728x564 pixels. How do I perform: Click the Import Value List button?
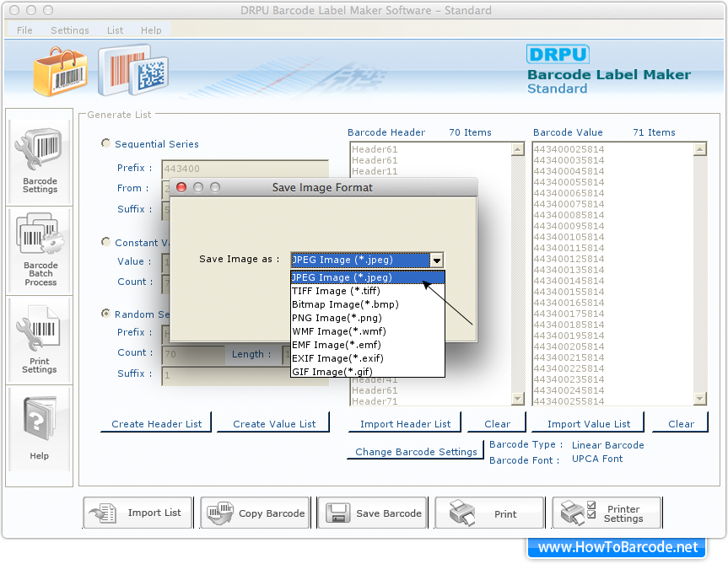(588, 423)
